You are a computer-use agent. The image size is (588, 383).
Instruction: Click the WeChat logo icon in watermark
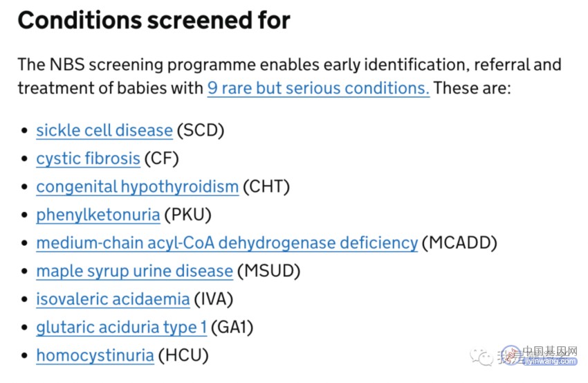[481, 357]
